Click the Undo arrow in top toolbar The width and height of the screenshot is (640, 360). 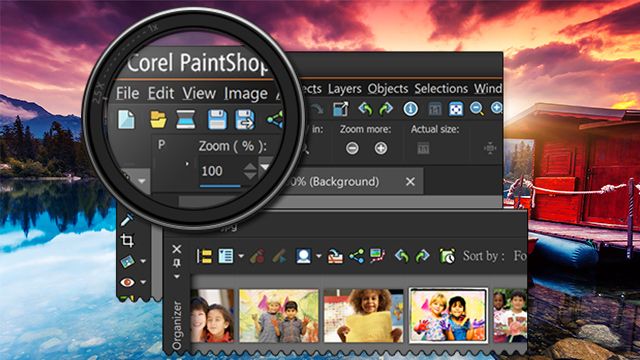point(365,109)
